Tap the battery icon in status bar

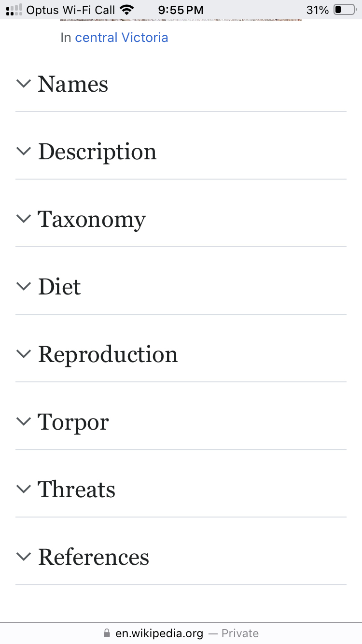(x=344, y=10)
